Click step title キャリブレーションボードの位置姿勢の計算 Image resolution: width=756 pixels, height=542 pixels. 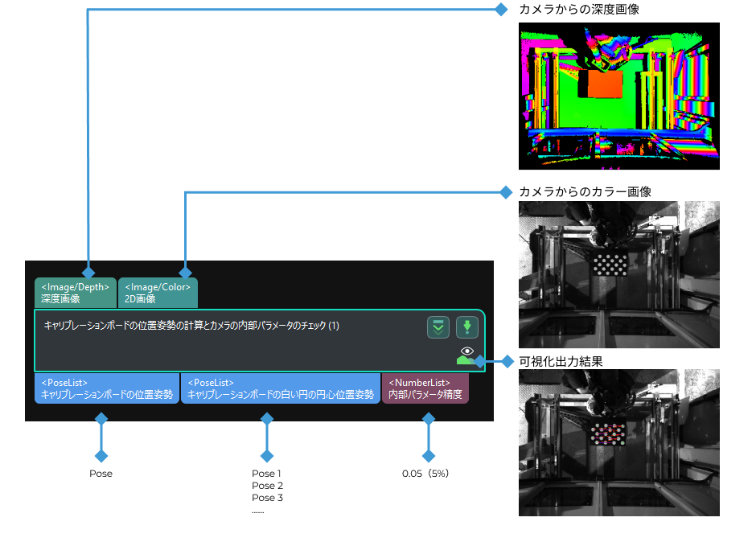click(191, 326)
